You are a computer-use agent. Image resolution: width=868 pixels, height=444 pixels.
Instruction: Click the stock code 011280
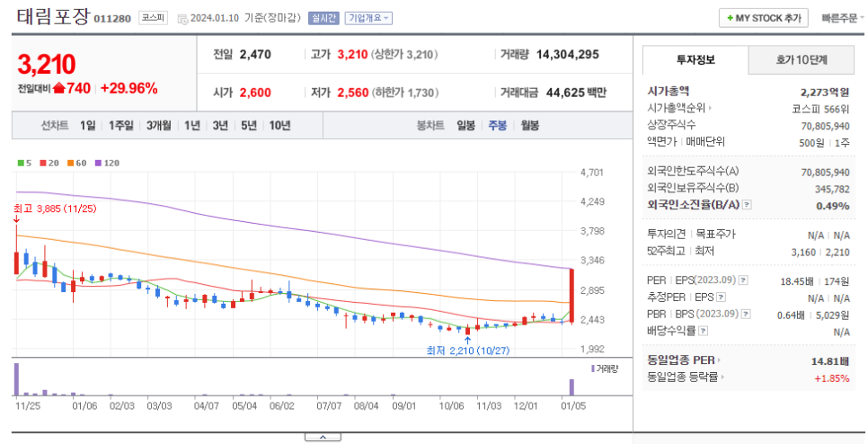112,19
